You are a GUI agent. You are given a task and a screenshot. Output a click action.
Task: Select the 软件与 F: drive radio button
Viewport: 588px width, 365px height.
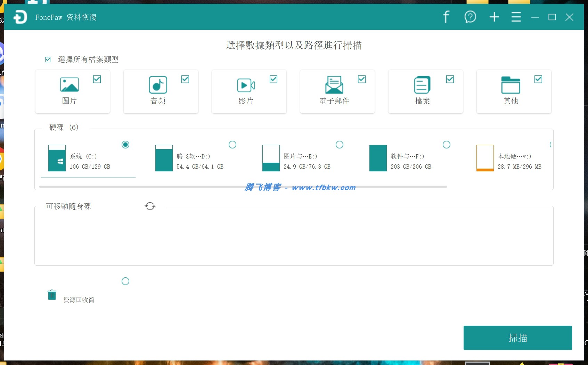pos(447,145)
